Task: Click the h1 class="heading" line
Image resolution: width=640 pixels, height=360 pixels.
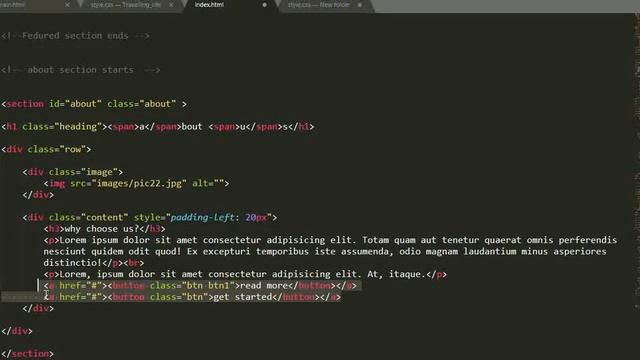Action: tap(158, 127)
